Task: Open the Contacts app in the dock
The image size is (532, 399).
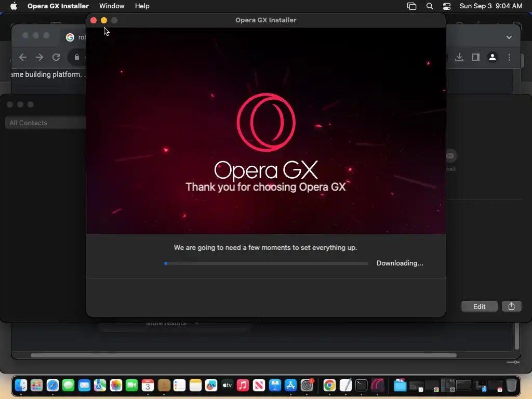Action: click(164, 385)
